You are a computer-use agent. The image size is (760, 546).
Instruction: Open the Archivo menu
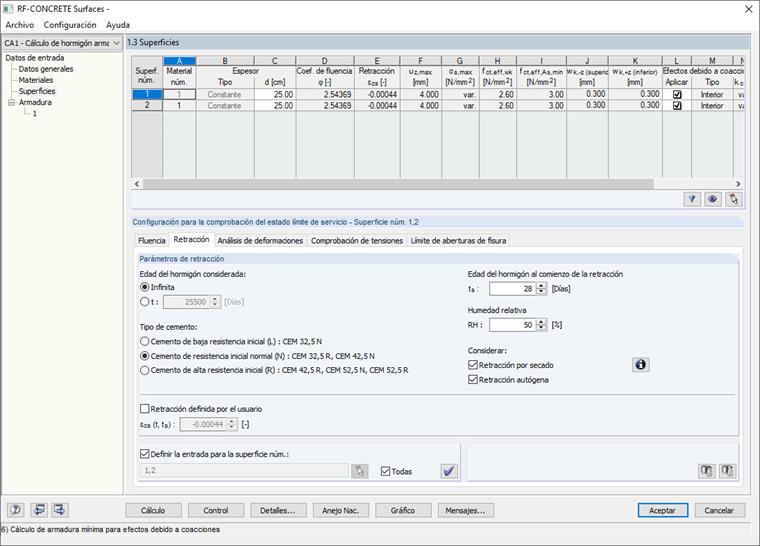pos(19,25)
